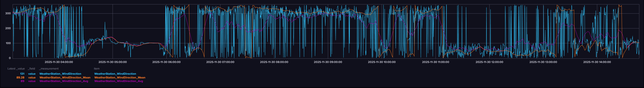644x88 pixels.
Task: Click the 300 y-axis tick label
Action: point(8,13)
